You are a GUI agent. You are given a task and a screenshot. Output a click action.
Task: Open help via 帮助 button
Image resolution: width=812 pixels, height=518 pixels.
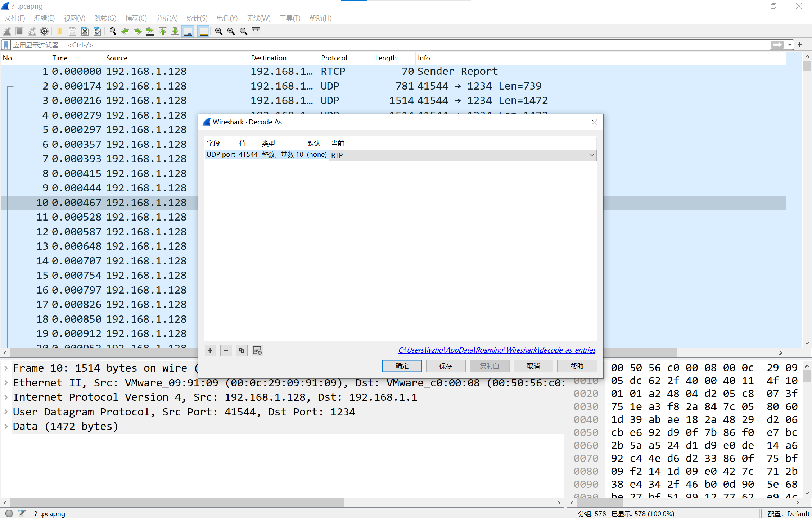[x=577, y=366]
